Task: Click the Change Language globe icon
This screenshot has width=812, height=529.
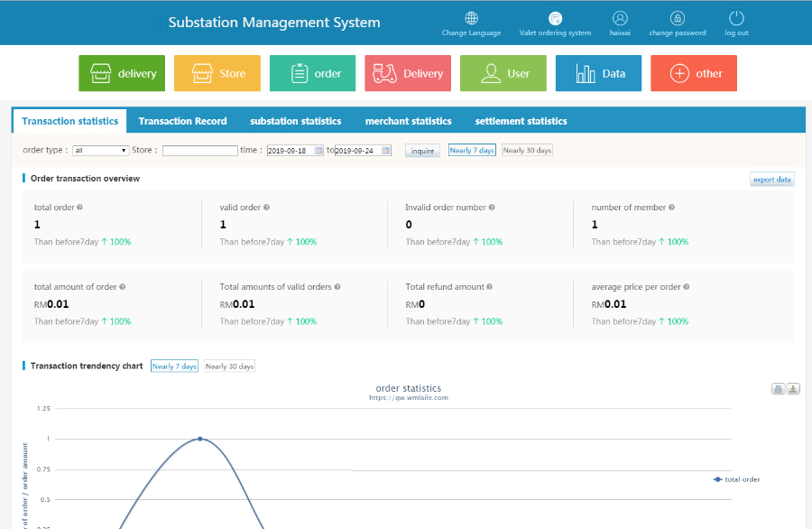Action: pos(471,18)
